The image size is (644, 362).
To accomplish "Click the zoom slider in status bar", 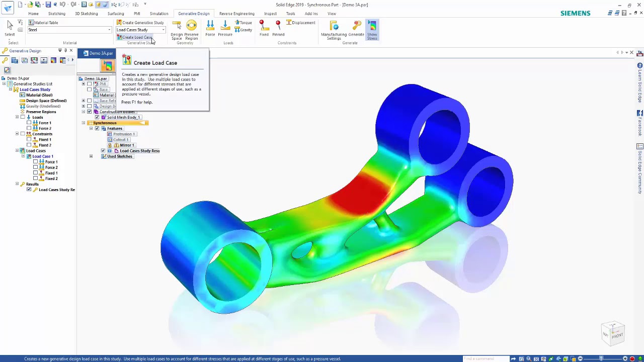I will pos(602,359).
